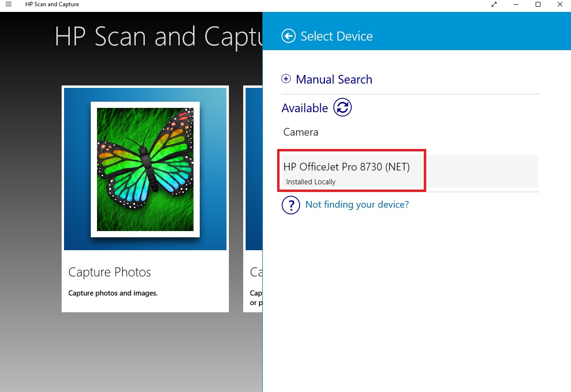Select the Camera device
This screenshot has width=571, height=392.
301,132
